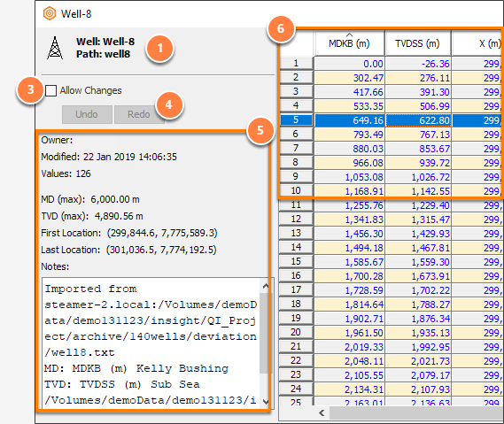Click the TVDSS (m) column header
Screen dimensions: 504x424
[417, 43]
